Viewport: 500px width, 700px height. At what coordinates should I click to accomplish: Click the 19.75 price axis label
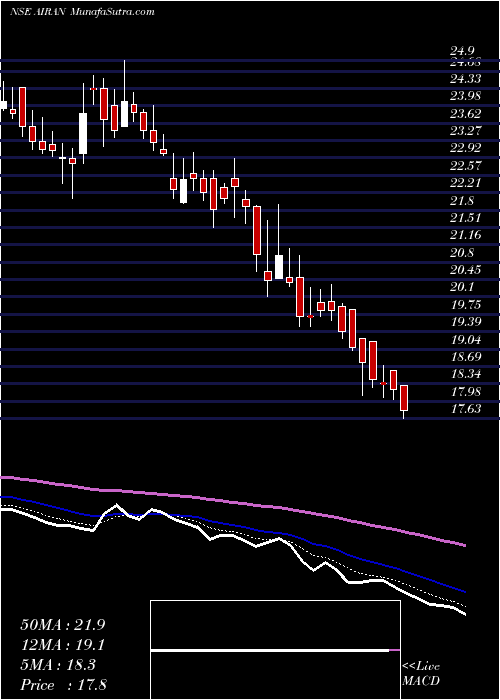click(465, 305)
